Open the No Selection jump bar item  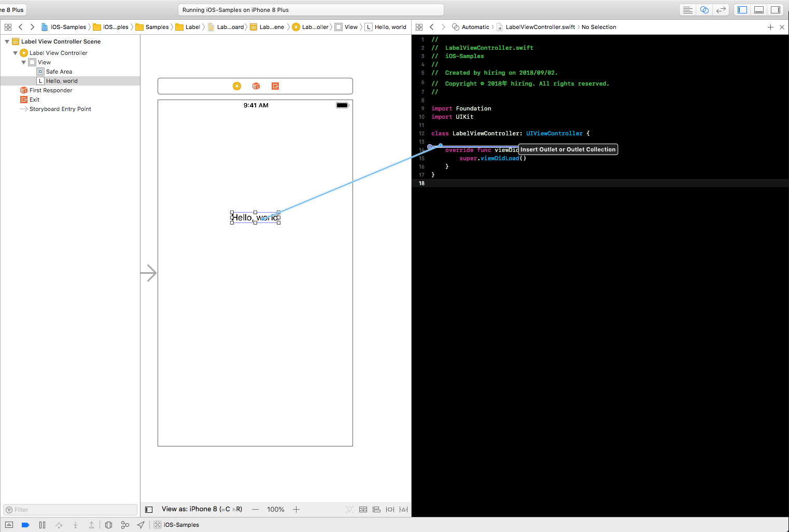tap(599, 27)
